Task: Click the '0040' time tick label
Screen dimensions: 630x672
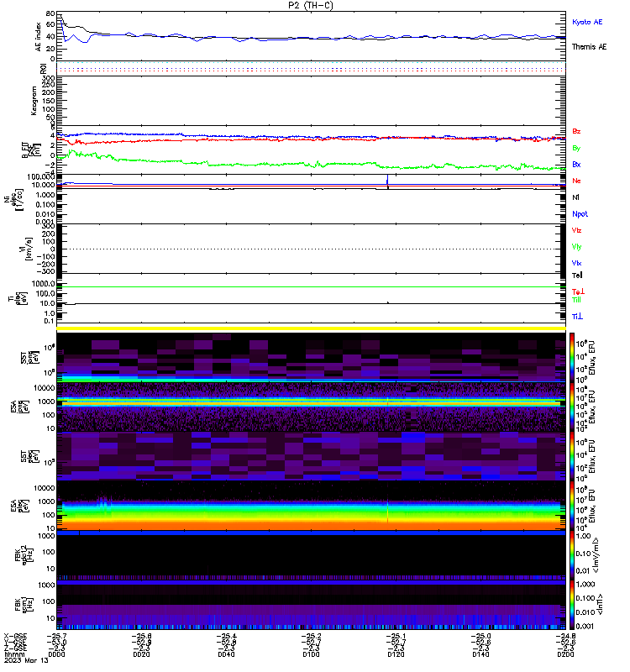Action: click(226, 654)
